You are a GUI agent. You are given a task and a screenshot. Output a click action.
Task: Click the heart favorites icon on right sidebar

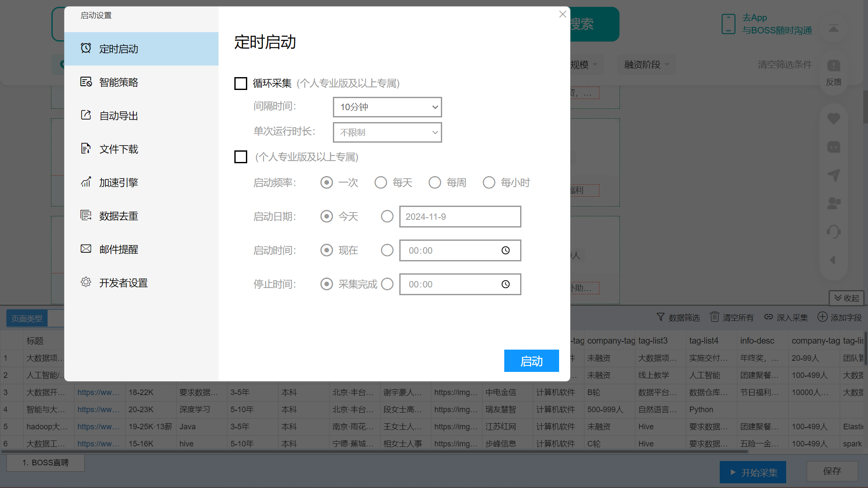click(833, 119)
